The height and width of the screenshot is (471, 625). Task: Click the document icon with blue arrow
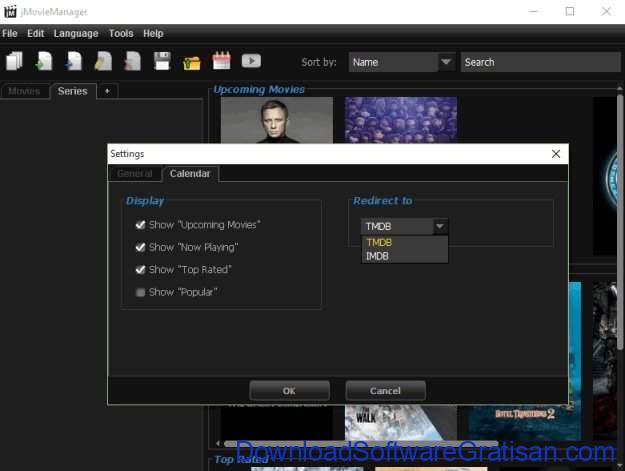click(x=73, y=62)
